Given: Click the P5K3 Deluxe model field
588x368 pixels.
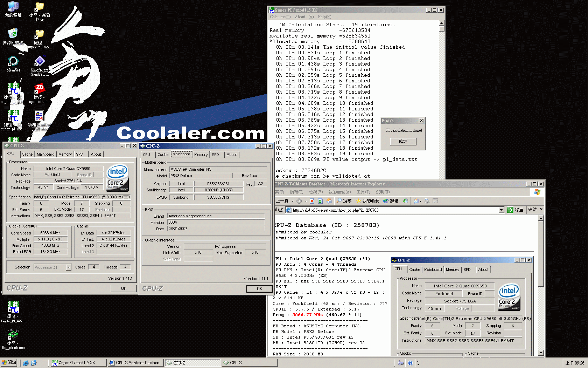Looking at the screenshot, I should coord(201,176).
